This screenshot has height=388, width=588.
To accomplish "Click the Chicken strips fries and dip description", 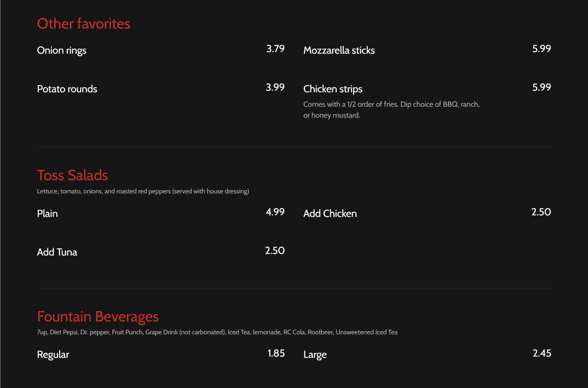I will click(x=391, y=110).
